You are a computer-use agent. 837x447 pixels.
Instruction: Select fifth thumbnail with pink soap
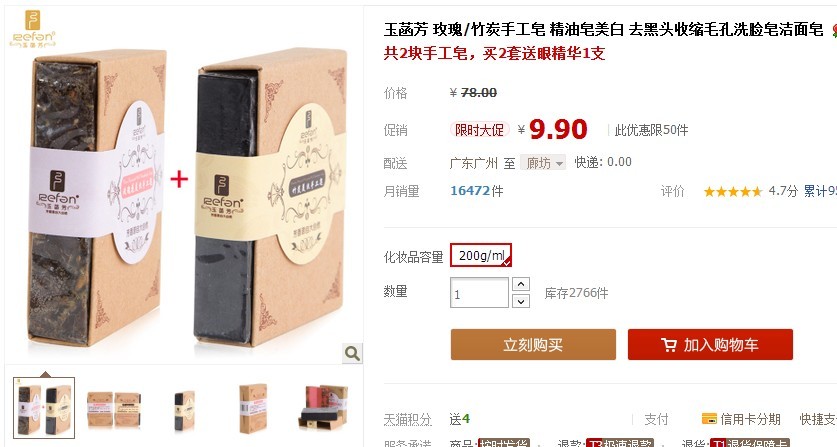coord(323,408)
